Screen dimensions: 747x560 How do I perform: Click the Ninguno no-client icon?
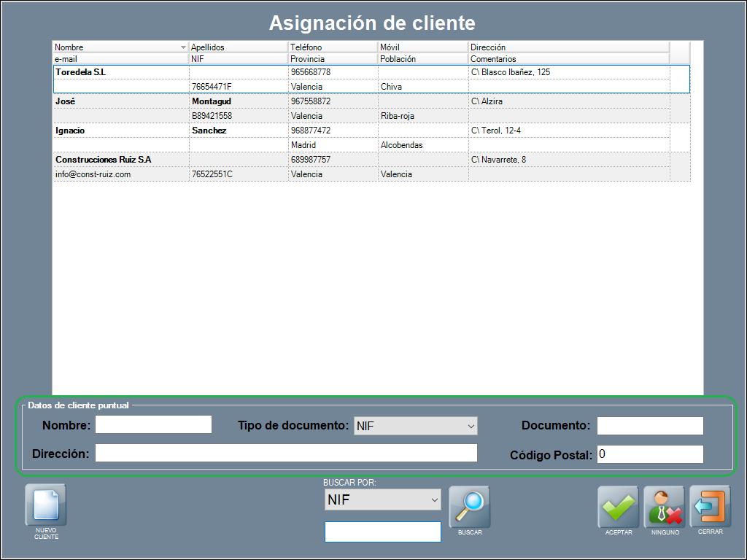point(663,507)
